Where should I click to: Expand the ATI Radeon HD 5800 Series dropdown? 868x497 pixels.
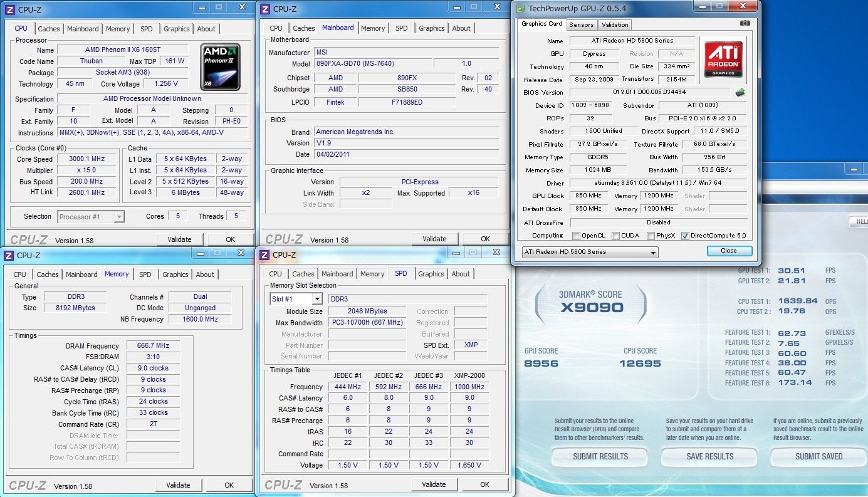590,252
